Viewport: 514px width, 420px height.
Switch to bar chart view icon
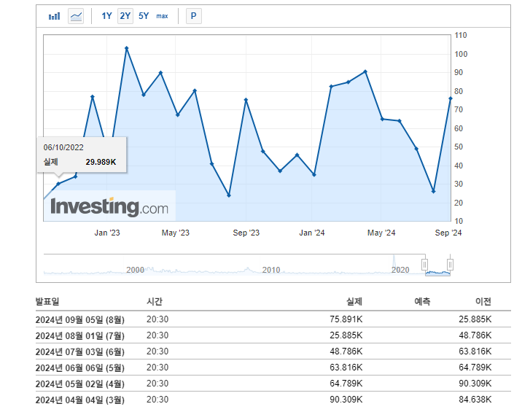54,16
